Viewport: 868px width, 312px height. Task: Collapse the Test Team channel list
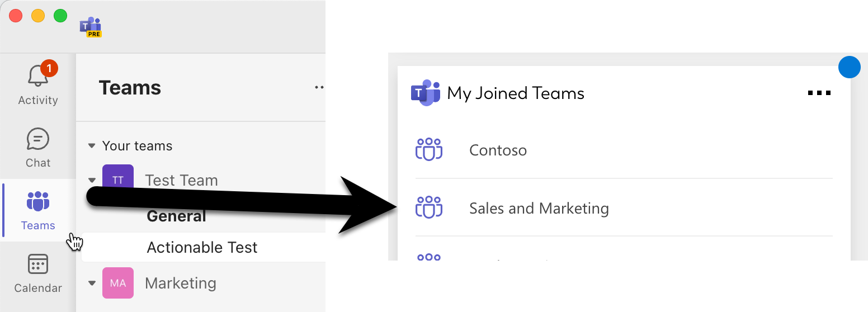coord(92,180)
